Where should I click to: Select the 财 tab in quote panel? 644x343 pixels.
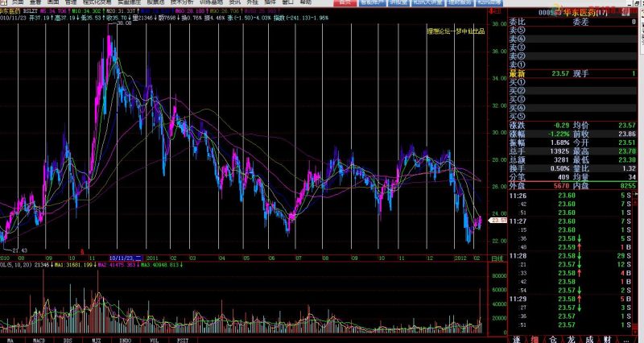click(x=608, y=339)
